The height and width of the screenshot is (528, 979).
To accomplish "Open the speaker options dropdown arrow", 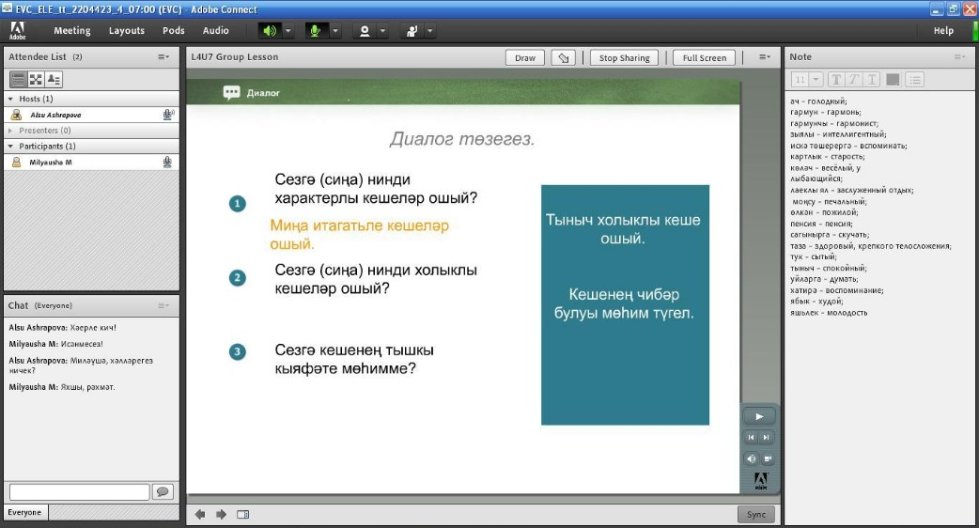I will [288, 31].
